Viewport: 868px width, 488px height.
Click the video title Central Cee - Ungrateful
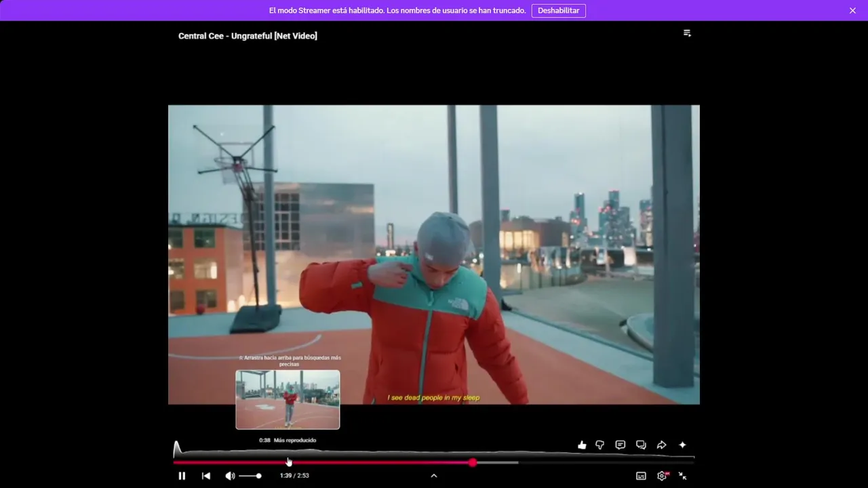[x=248, y=36]
